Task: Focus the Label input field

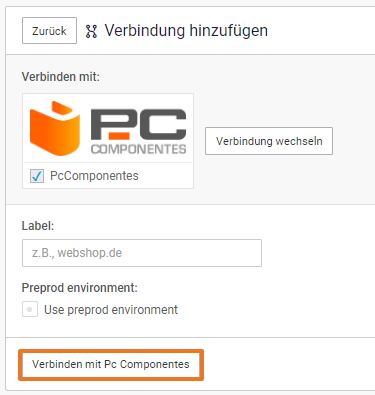Action: pyautogui.click(x=142, y=253)
